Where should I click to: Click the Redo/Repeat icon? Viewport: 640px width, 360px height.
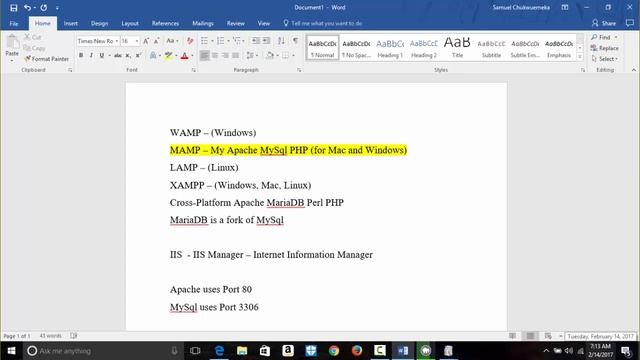pos(44,7)
